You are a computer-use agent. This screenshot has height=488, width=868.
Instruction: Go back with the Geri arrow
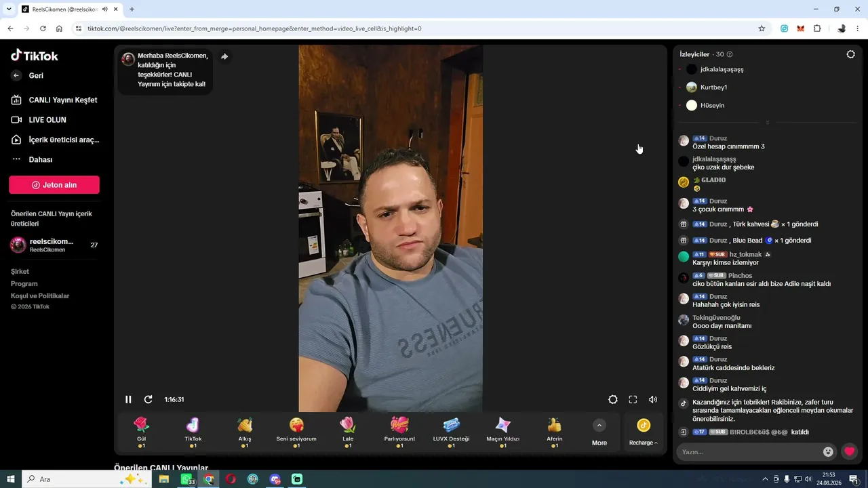(x=16, y=76)
